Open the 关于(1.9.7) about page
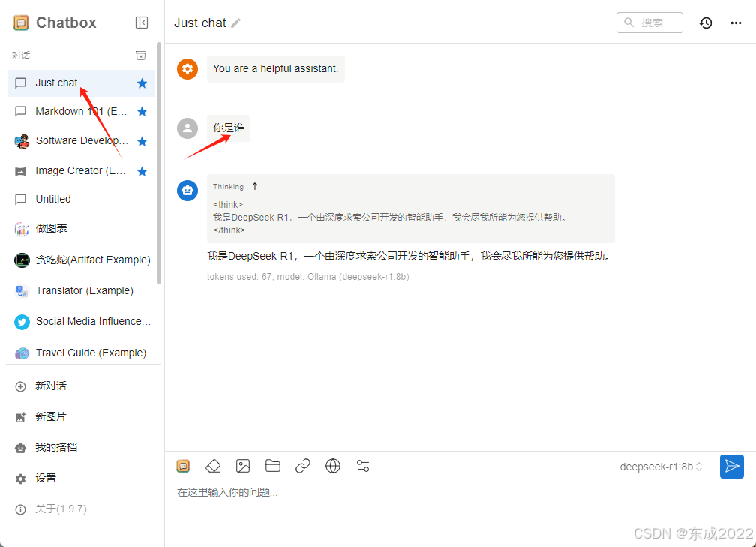 tap(81, 510)
